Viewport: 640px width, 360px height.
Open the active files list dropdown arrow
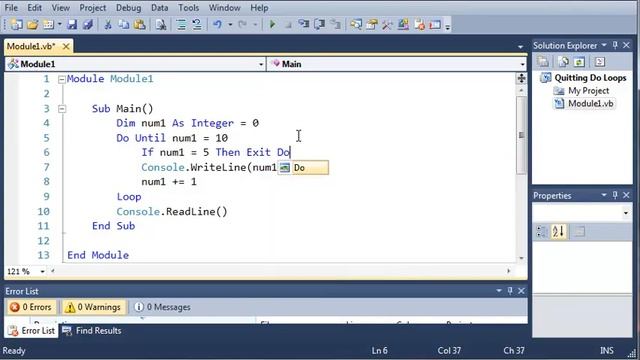(x=520, y=47)
